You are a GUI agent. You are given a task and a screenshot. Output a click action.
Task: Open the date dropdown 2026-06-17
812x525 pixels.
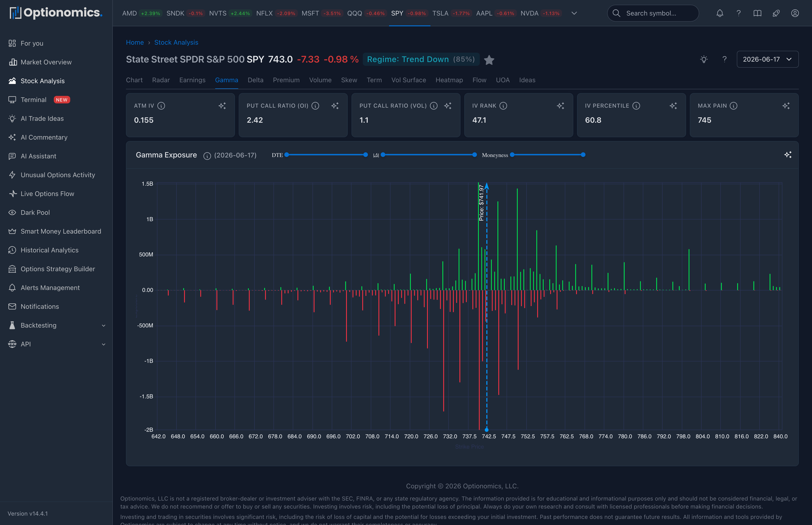click(767, 59)
